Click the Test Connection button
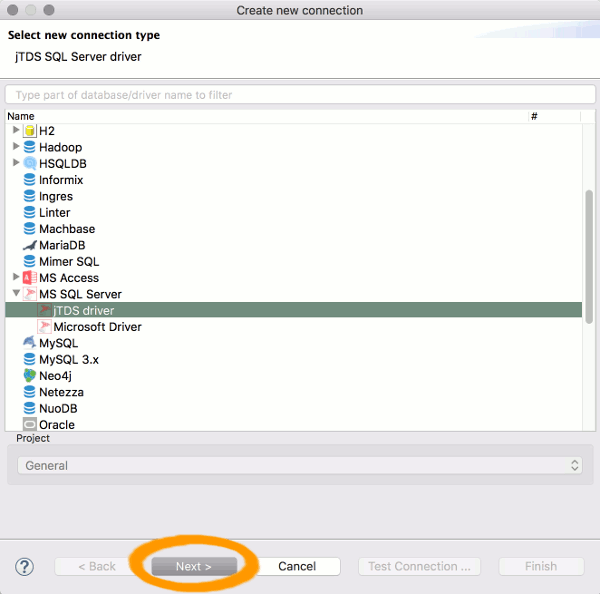 click(x=419, y=566)
